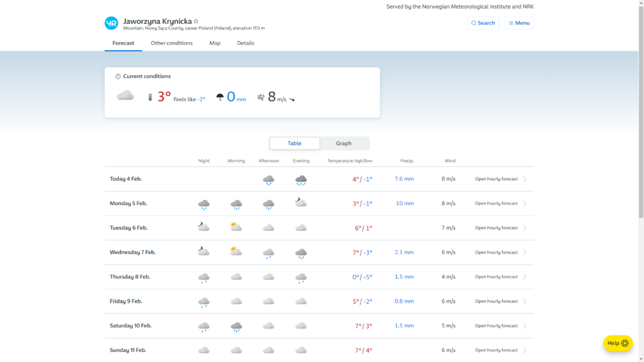The height and width of the screenshot is (362, 644).
Task: Expand Friday 9 Feb. row chevron
Action: [x=525, y=301]
